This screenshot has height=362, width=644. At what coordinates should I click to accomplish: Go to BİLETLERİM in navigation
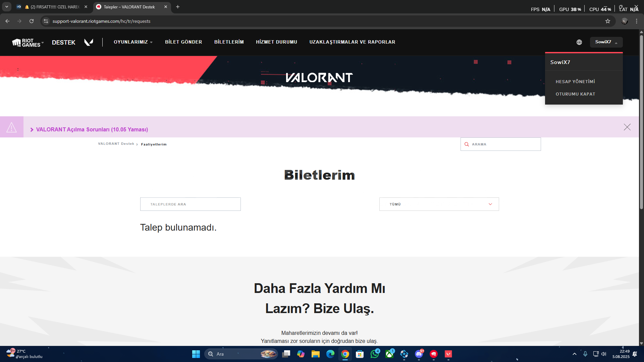click(x=229, y=42)
